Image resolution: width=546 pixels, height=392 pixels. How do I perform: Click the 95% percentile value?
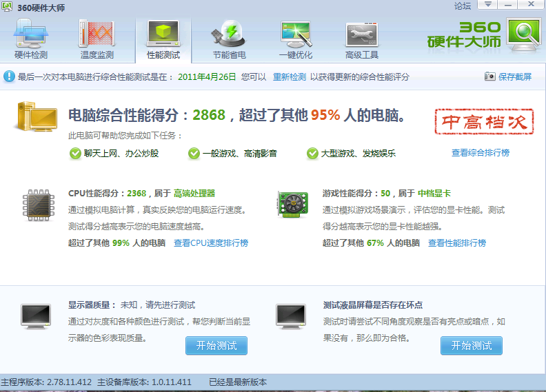[x=325, y=115]
